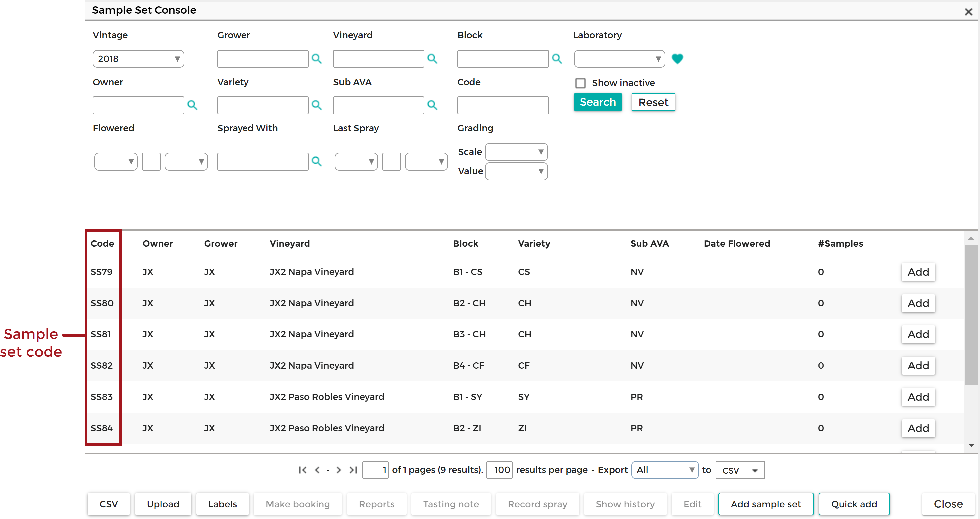The width and height of the screenshot is (980, 519).
Task: Go to next page of results
Action: click(x=339, y=470)
